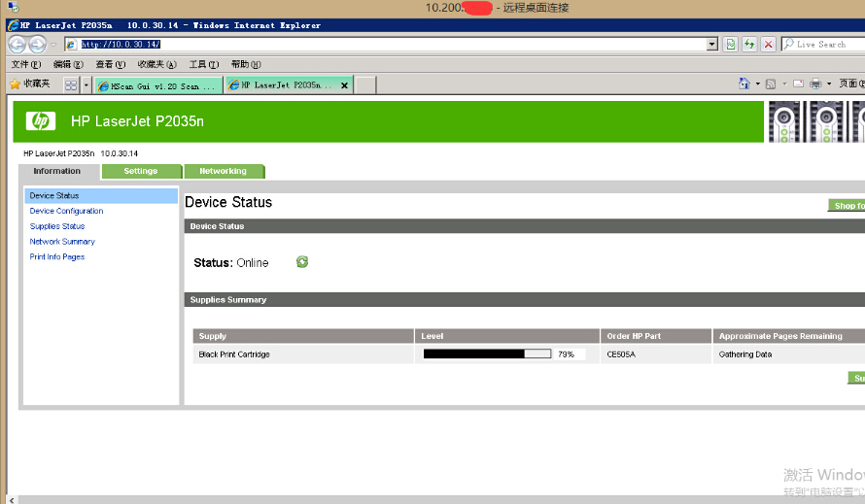The width and height of the screenshot is (865, 504).
Task: Select Device Status in sidebar
Action: pyautogui.click(x=101, y=196)
